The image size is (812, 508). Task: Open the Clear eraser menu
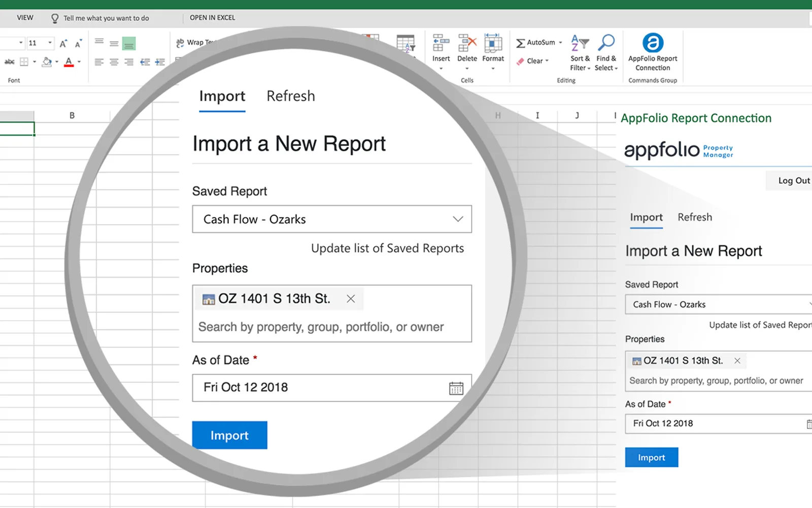(533, 61)
